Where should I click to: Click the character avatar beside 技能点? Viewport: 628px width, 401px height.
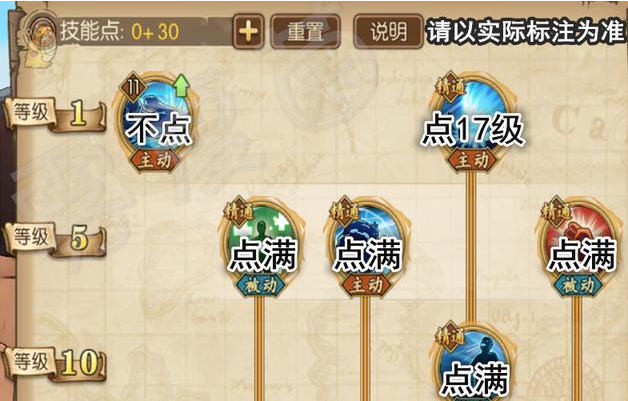pyautogui.click(x=41, y=37)
